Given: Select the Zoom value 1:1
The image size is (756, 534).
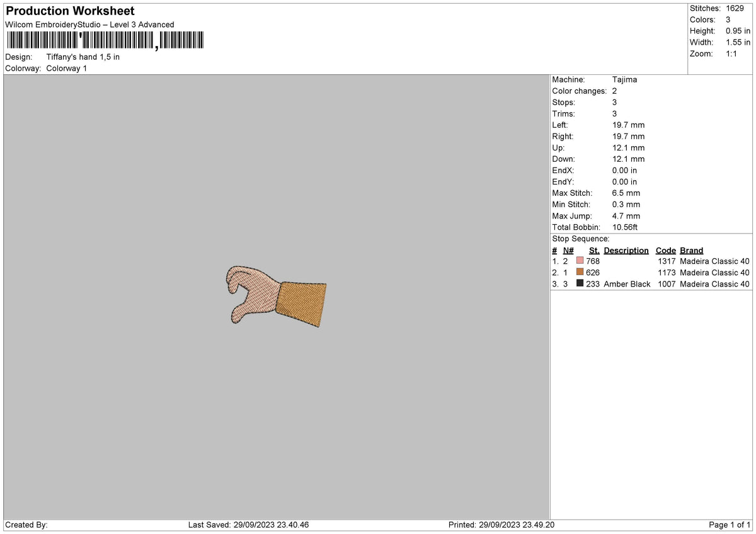Looking at the screenshot, I should pos(732,54).
